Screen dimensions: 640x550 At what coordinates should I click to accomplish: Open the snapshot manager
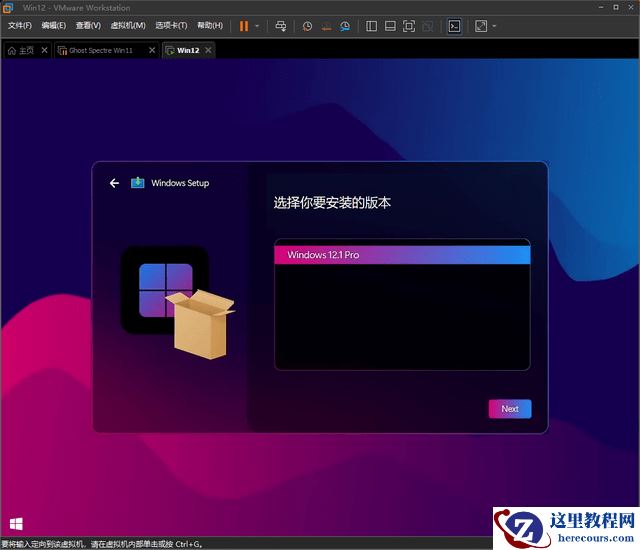tap(345, 26)
